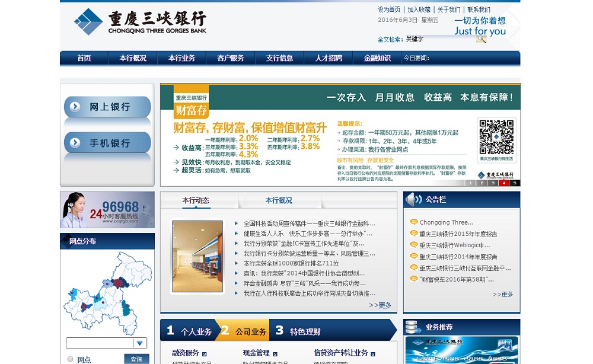Click >>更多 in the news panel

coord(380,305)
